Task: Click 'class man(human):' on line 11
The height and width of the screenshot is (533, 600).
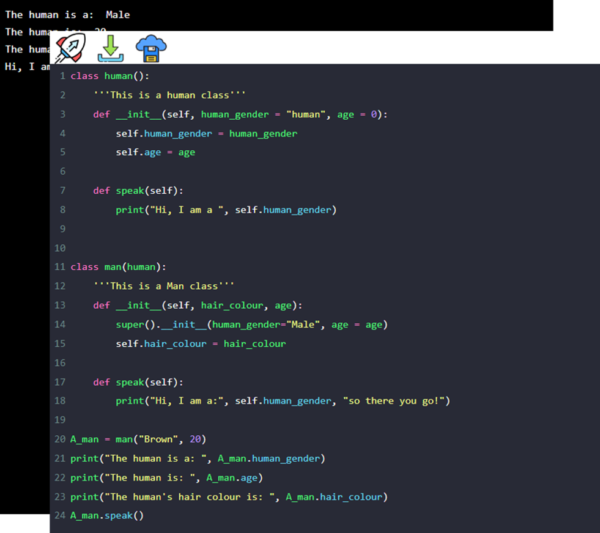Action: (118, 267)
